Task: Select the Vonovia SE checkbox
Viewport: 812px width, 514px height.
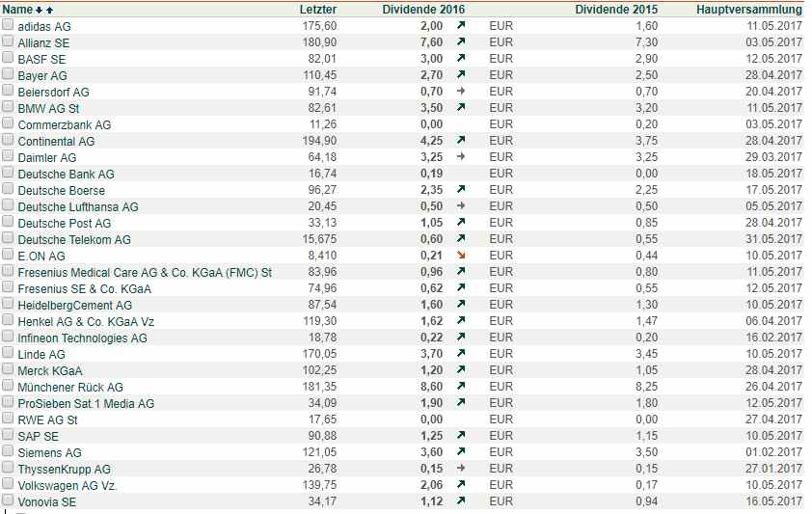Action: point(8,500)
